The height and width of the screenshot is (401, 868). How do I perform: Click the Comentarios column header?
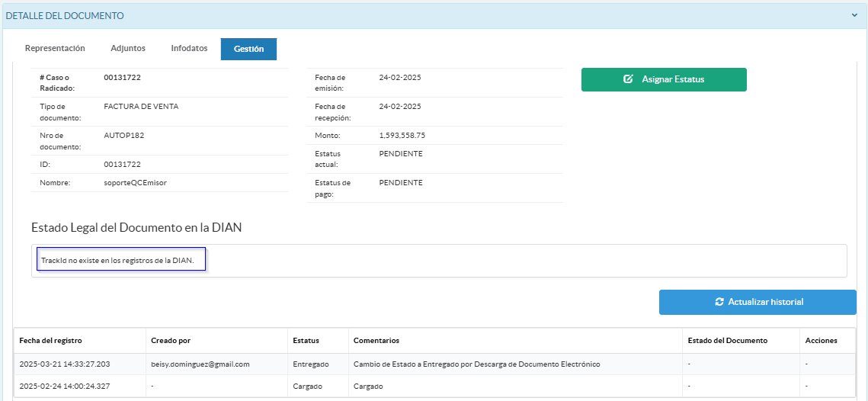pos(376,340)
